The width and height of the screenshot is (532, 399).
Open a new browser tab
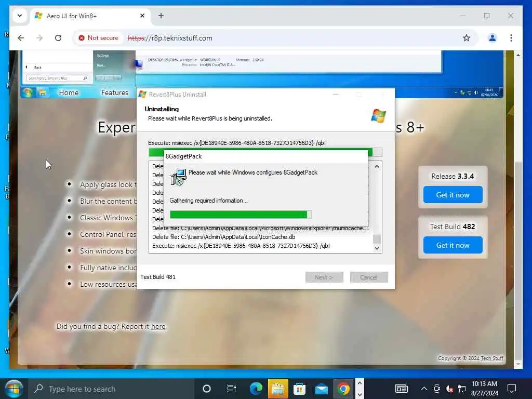161,16
